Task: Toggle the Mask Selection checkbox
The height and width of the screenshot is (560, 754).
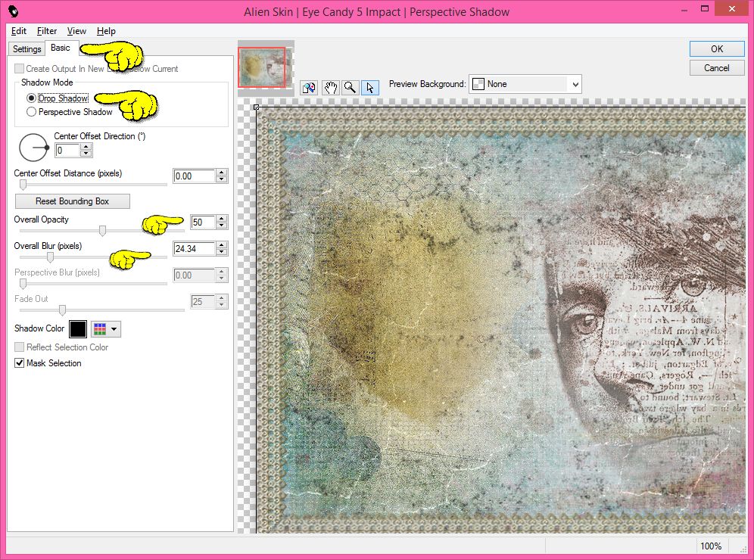Action: coord(19,363)
